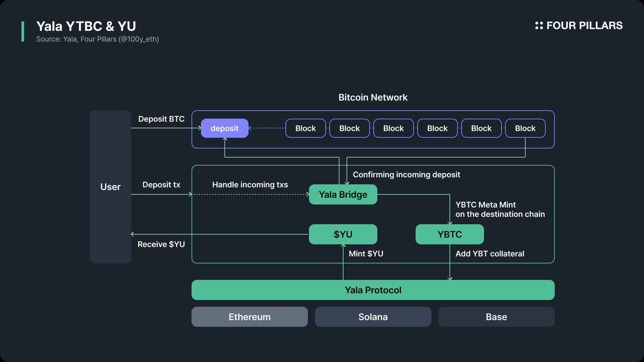Select the $YU node

pos(343,234)
